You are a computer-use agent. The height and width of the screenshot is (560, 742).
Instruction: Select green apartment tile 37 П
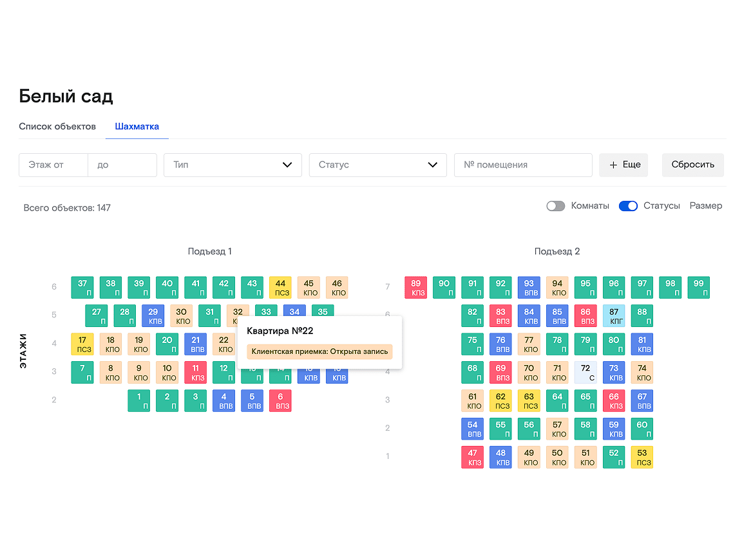82,287
